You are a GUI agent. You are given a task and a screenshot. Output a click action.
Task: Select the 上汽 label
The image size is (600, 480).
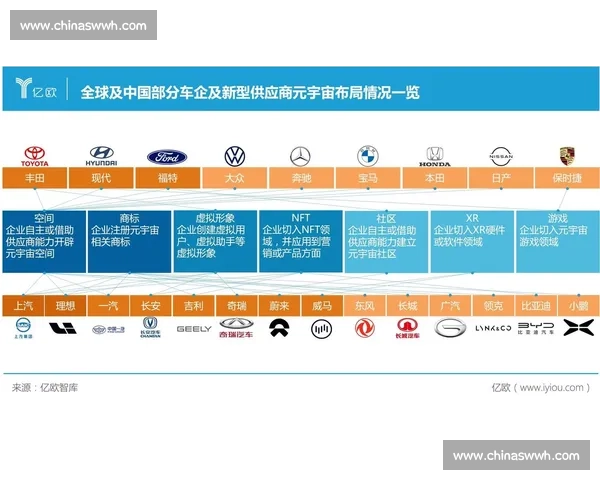pos(23,305)
